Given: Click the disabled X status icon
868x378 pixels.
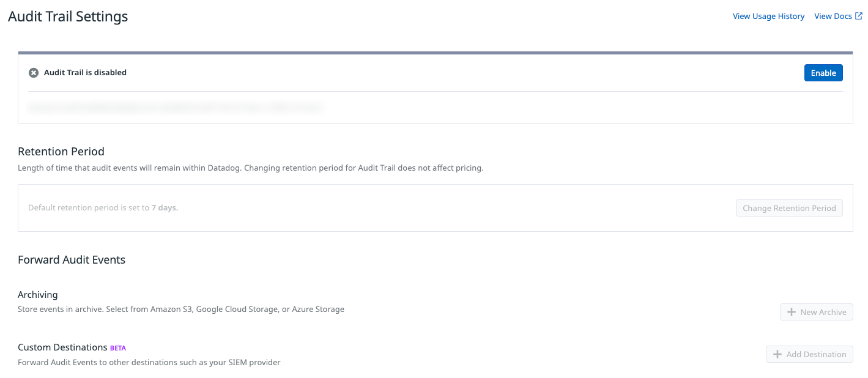Looking at the screenshot, I should 34,73.
